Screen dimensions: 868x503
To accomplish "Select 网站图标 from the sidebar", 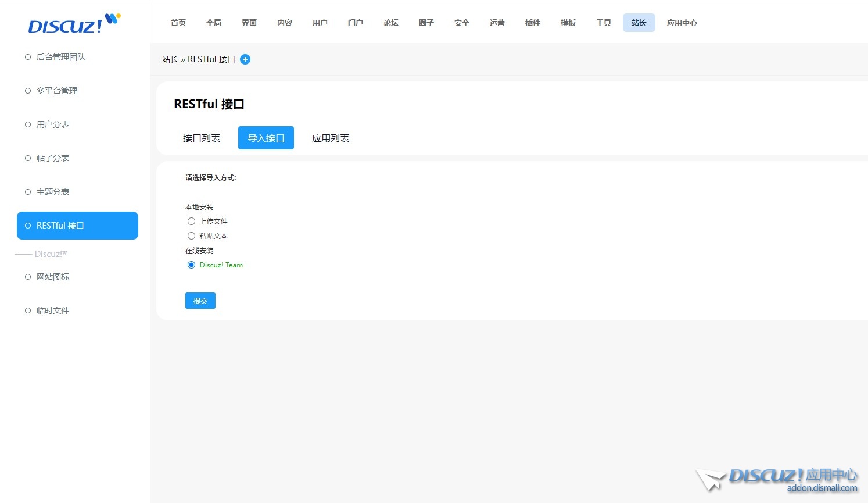I will click(x=52, y=277).
